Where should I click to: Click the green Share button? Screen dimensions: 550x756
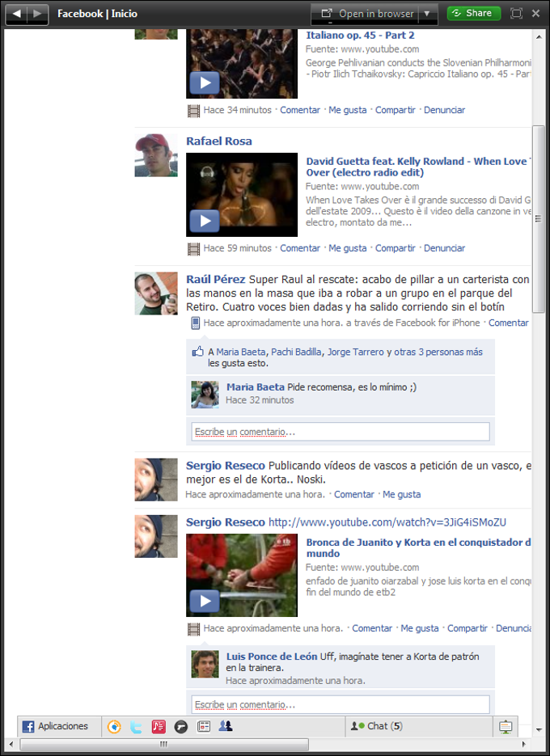pyautogui.click(x=474, y=13)
